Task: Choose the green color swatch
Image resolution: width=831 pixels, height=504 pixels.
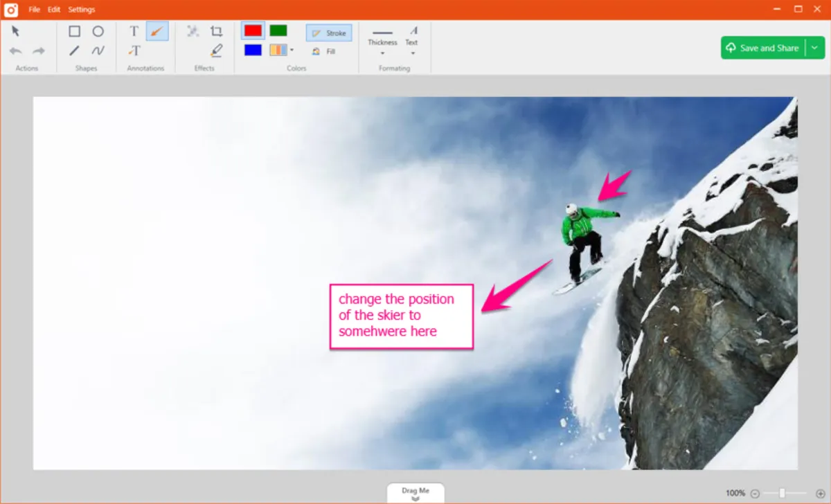Action: coord(278,30)
